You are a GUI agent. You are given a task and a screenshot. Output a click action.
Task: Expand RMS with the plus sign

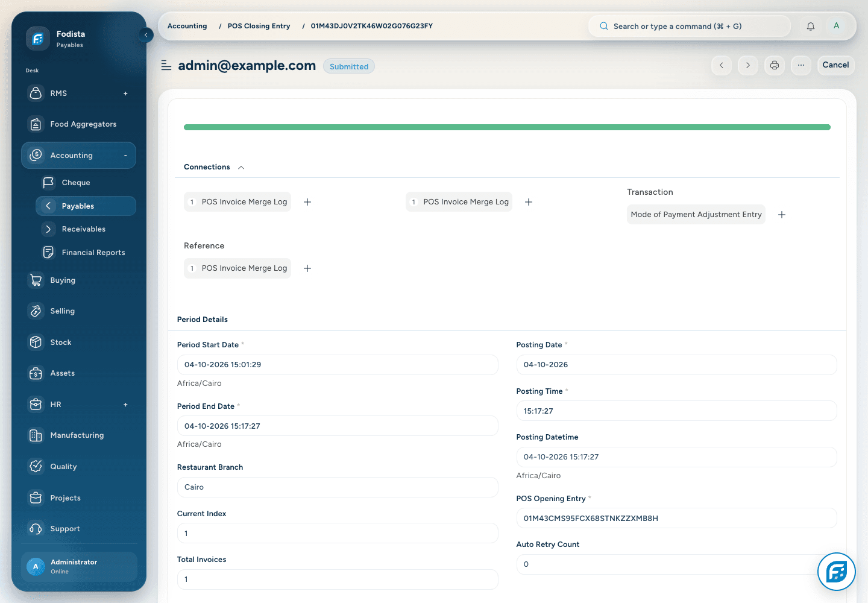tap(125, 93)
